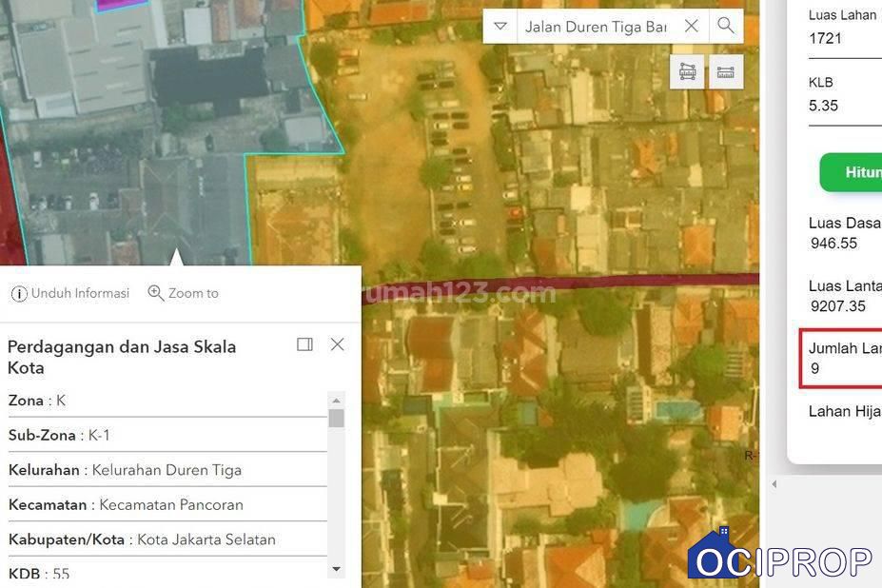
Task: Click inside the Jalan Duren Tiga search field
Action: [x=595, y=27]
